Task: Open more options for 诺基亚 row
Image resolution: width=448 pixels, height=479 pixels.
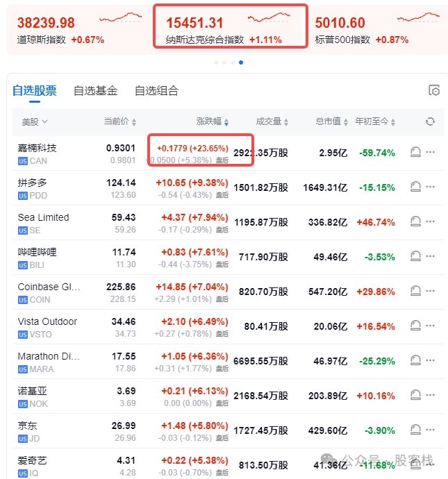Action: [430, 395]
